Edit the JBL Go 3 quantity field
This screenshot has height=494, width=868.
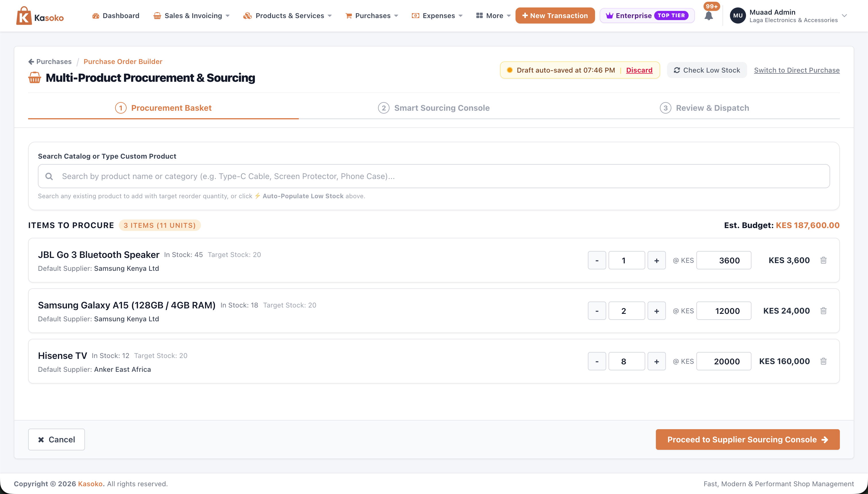627,260
